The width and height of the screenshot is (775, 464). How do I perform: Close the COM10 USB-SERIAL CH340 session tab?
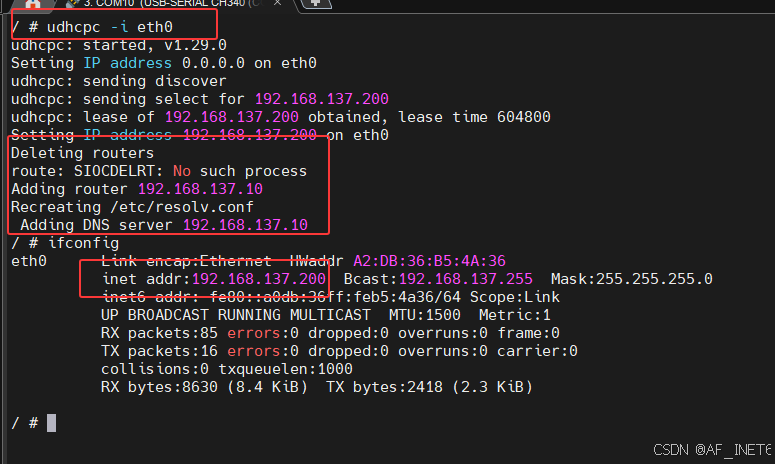click(x=278, y=3)
